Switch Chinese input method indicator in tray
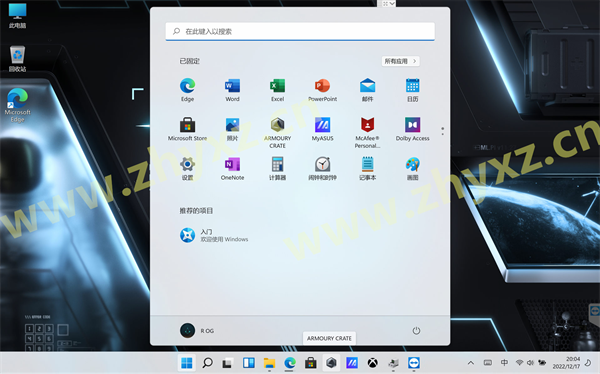The height and width of the screenshot is (374, 600). pyautogui.click(x=504, y=363)
